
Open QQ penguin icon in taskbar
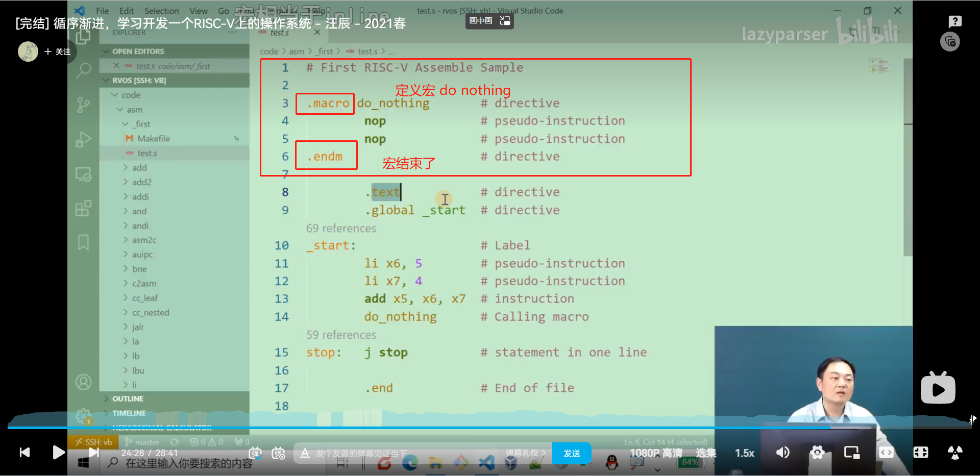(x=611, y=463)
